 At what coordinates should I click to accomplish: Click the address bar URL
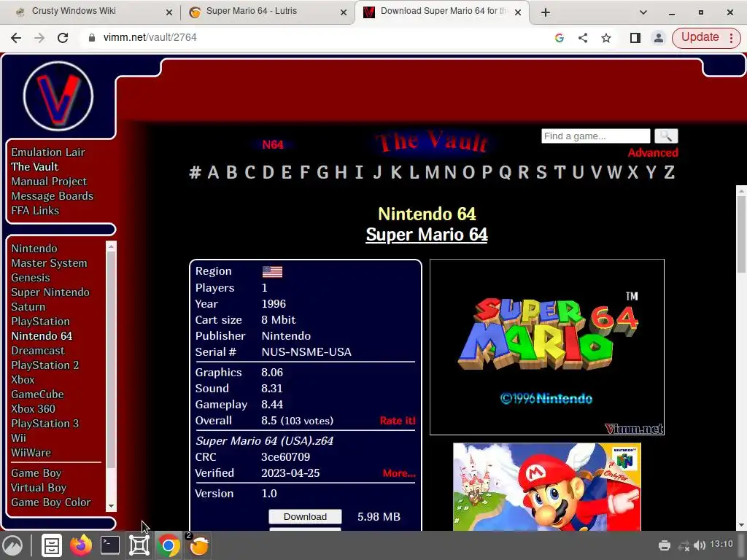pos(150,38)
